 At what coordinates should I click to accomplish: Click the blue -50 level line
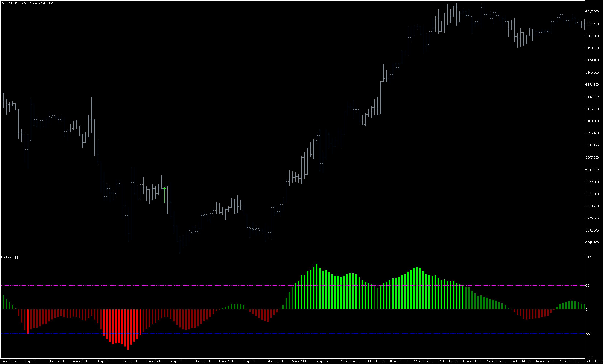(292, 333)
